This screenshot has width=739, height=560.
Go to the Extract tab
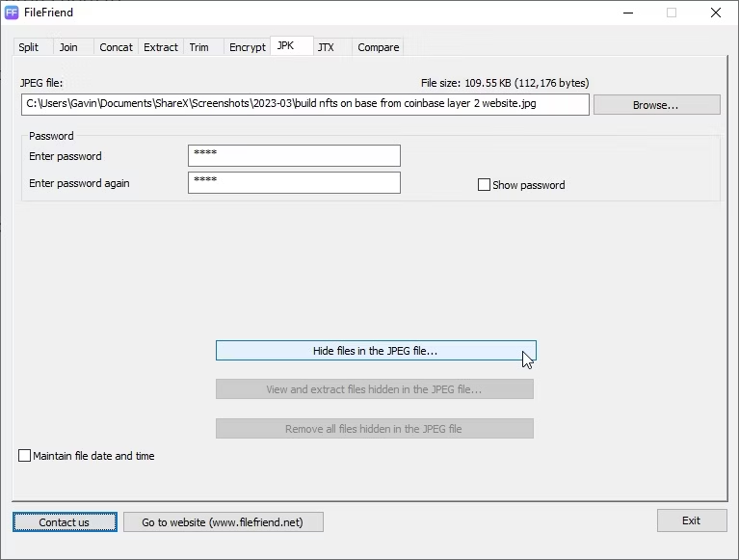coord(161,47)
